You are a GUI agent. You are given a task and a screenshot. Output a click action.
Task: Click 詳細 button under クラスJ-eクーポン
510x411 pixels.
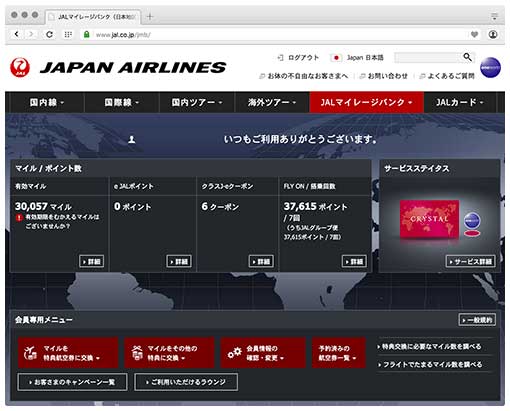point(261,261)
